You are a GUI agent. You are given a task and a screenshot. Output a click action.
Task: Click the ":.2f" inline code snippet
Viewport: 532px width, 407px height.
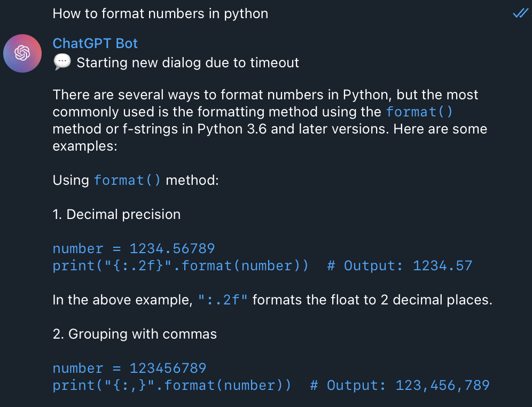click(x=223, y=300)
